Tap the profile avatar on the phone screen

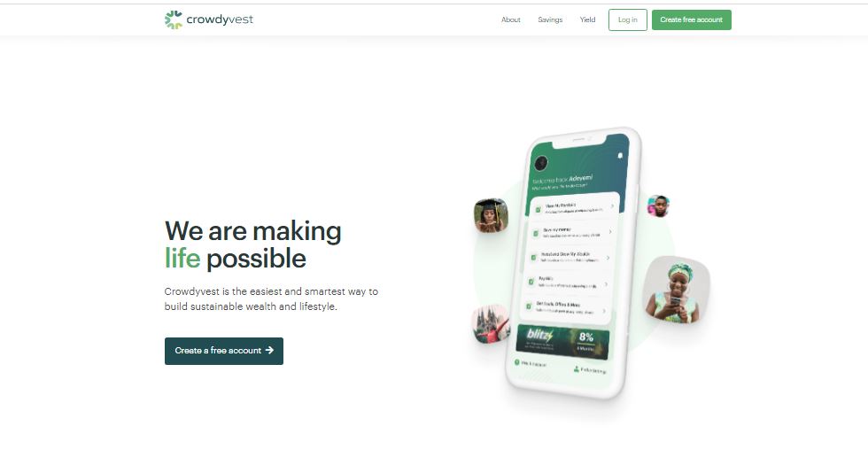pyautogui.click(x=541, y=163)
